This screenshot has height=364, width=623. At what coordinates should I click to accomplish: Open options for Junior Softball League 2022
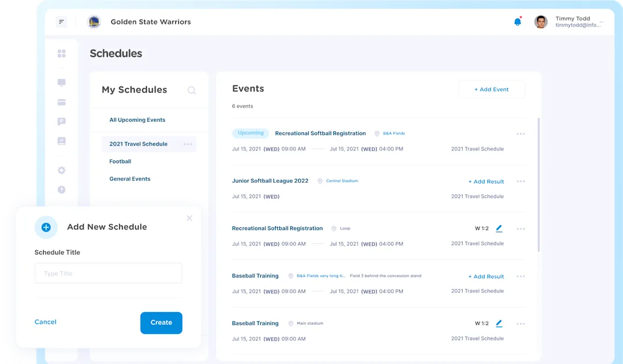(520, 182)
